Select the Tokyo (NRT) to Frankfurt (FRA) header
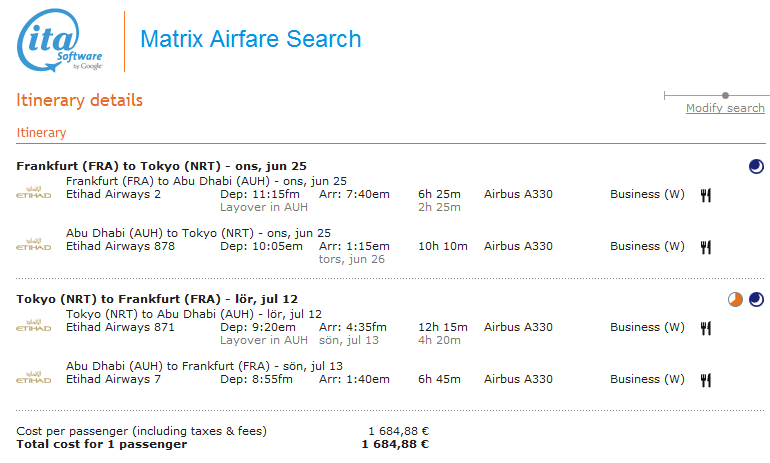770x463 pixels. (157, 298)
